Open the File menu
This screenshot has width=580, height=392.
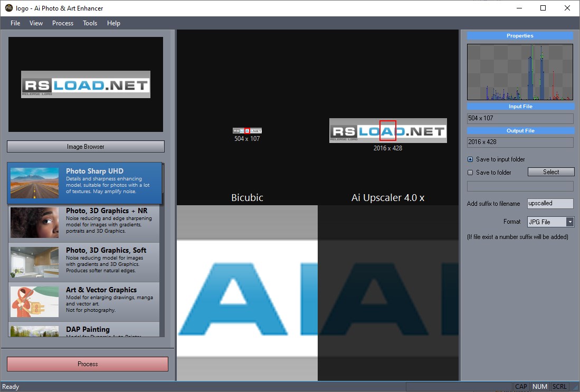click(x=15, y=23)
